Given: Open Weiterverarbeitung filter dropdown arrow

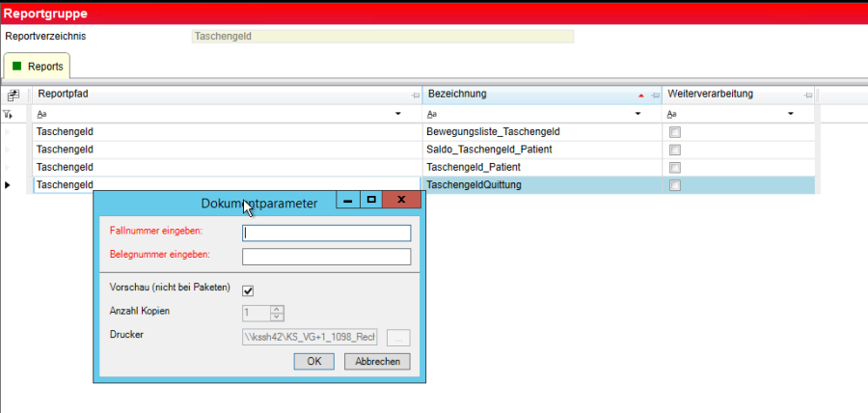Looking at the screenshot, I should pyautogui.click(x=791, y=114).
